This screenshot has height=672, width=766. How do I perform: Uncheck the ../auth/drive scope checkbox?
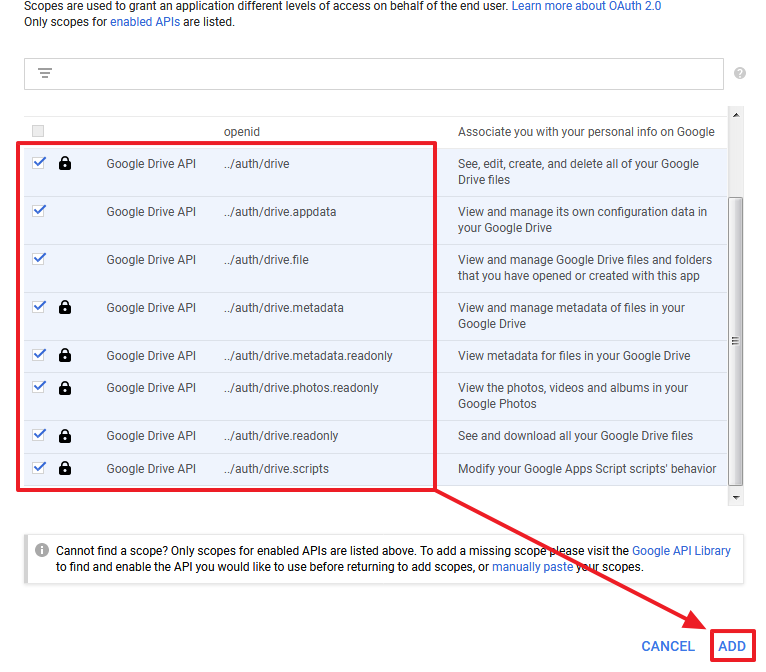(x=39, y=163)
